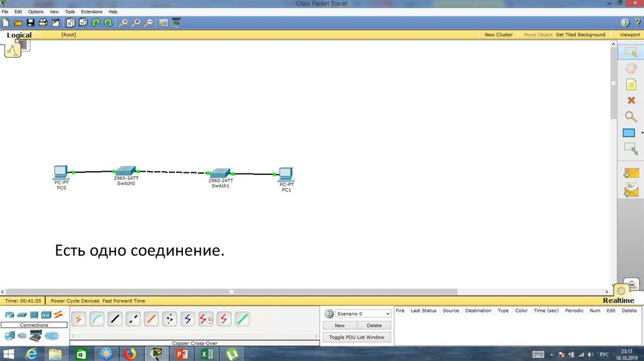Save the network with floppy icon
This screenshot has height=361, width=644.
[31, 23]
